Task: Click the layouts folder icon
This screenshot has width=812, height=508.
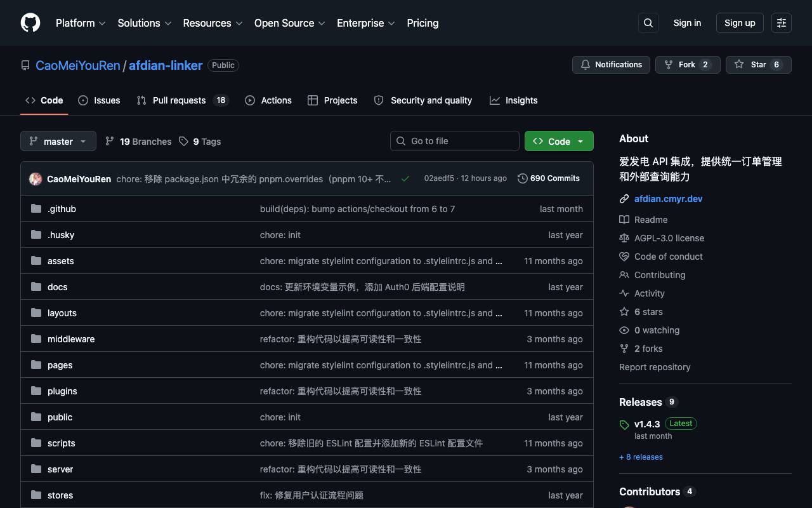Action: pyautogui.click(x=36, y=313)
